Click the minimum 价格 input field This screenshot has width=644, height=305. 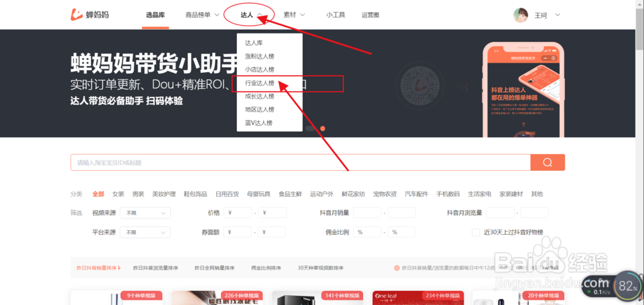pyautogui.click(x=238, y=213)
